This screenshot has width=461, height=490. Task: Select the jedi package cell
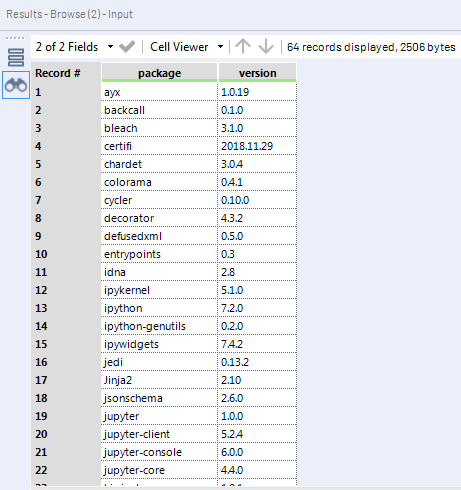click(x=159, y=362)
